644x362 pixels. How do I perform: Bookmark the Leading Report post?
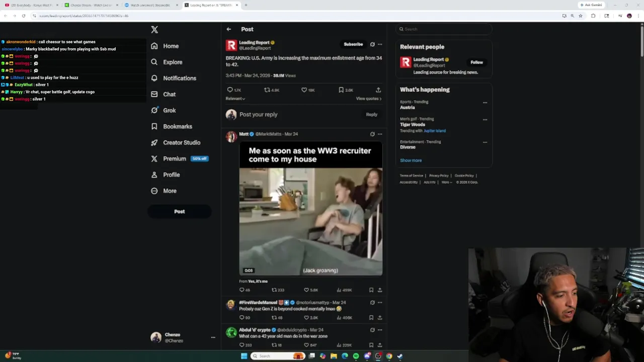point(341,90)
